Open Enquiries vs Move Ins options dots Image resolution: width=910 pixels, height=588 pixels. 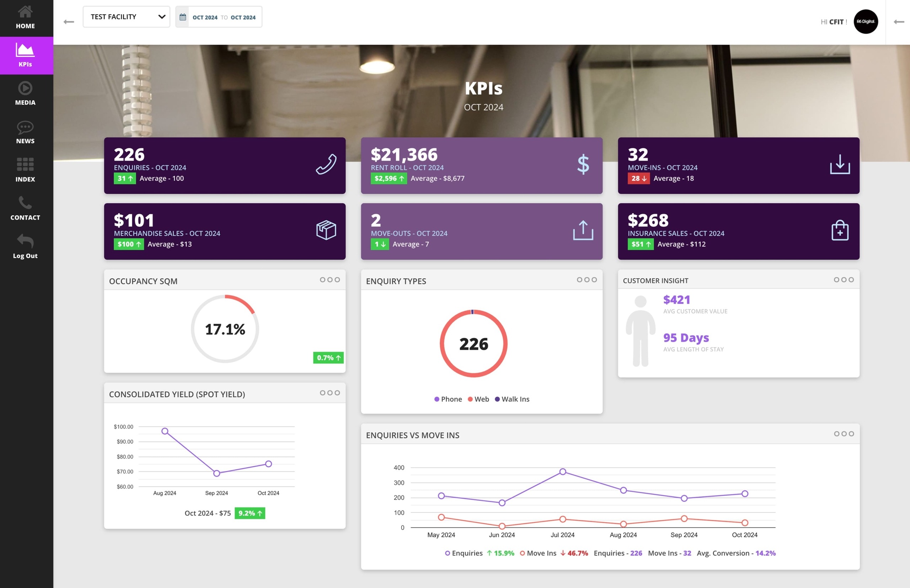coord(844,434)
